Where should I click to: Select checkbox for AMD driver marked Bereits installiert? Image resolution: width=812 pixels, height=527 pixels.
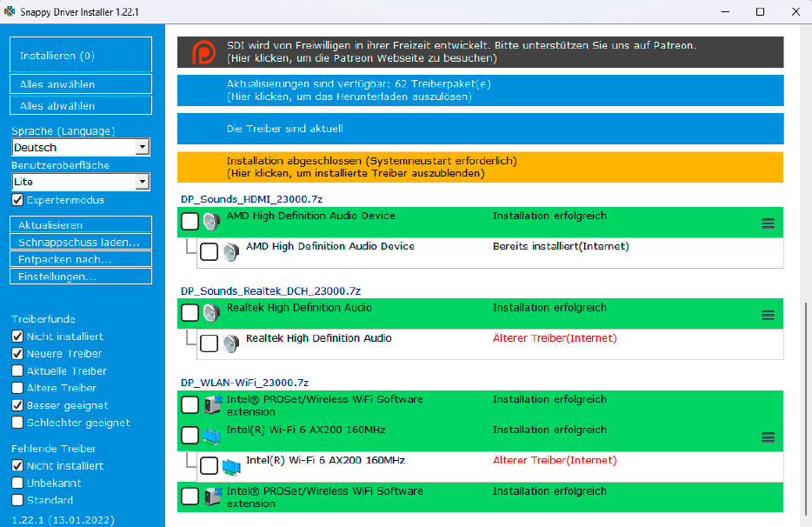click(210, 252)
